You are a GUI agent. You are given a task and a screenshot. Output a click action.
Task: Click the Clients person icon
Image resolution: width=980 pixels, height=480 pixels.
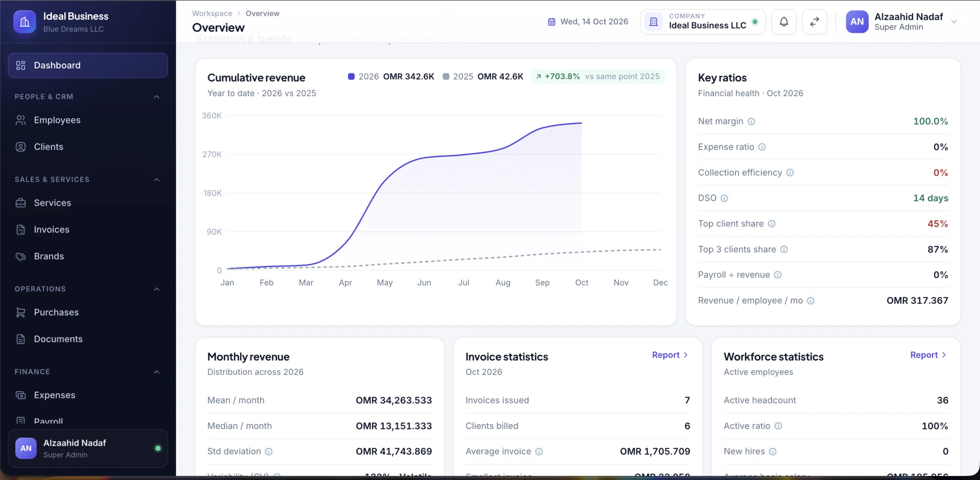[21, 147]
